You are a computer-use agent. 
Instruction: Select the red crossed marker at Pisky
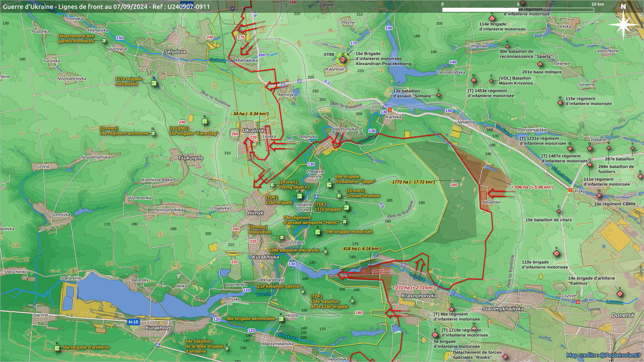pyautogui.click(x=570, y=190)
